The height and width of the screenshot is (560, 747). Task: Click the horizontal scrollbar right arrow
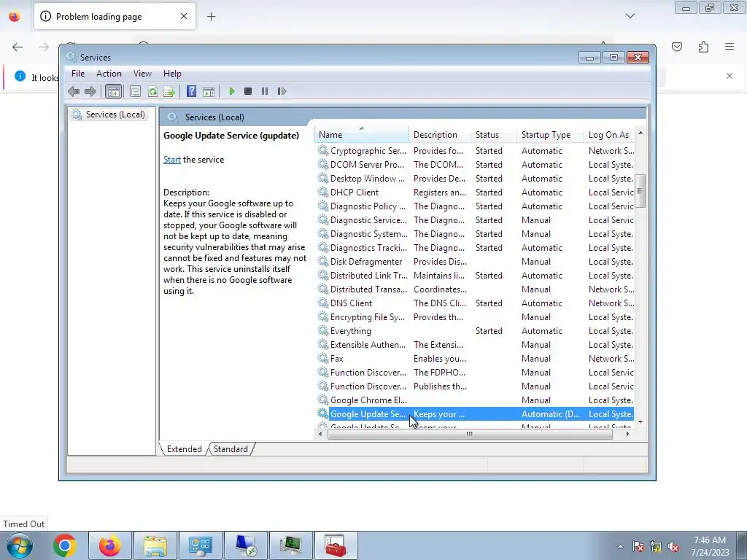[627, 434]
